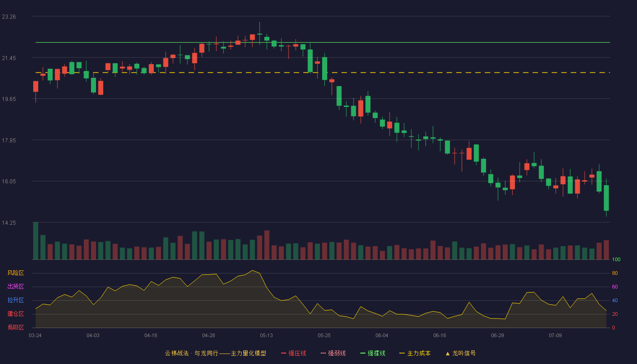Click the red 强压线 legend line marker

point(283,353)
